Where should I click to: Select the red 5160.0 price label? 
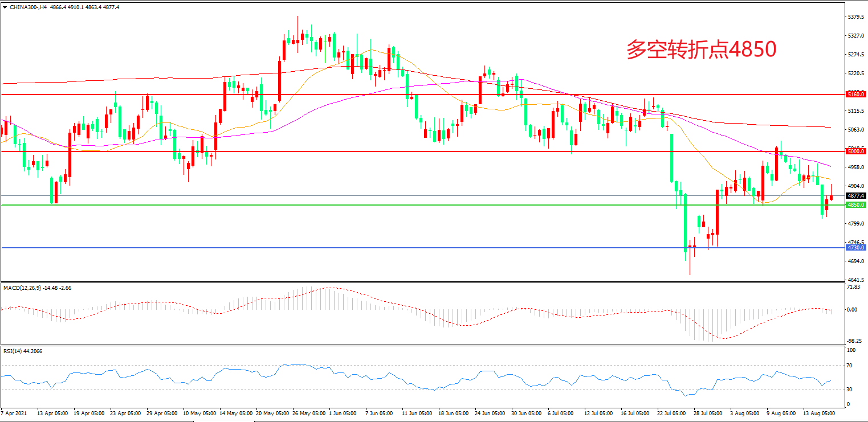[x=856, y=94]
